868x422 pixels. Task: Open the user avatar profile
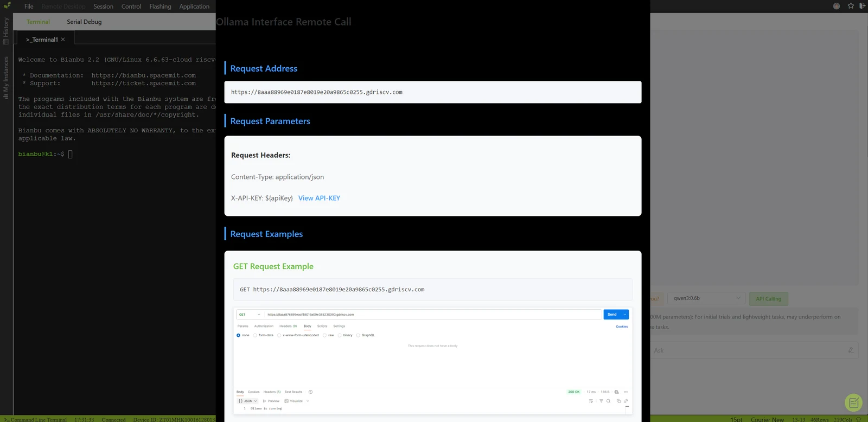837,6
